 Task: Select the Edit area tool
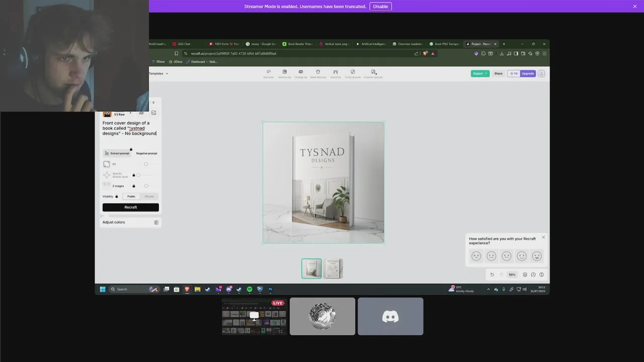269,73
